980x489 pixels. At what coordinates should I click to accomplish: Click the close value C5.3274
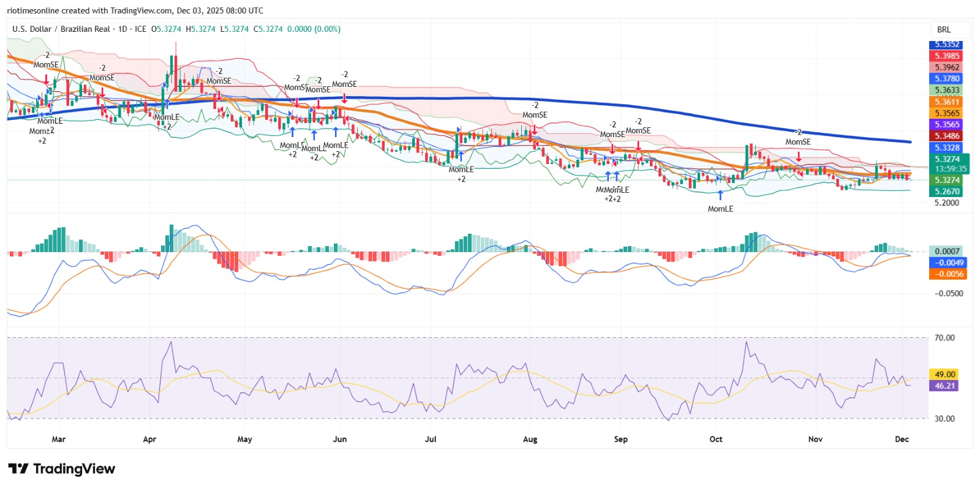click(x=268, y=29)
